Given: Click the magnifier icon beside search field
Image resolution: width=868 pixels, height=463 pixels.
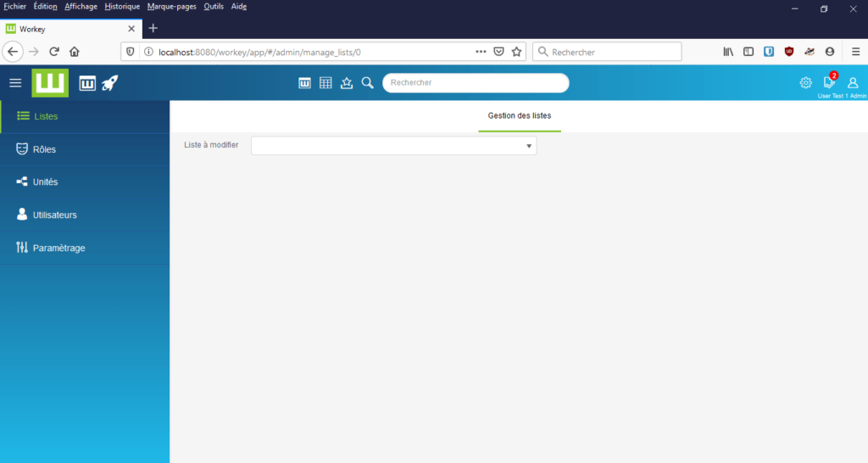Looking at the screenshot, I should (367, 82).
